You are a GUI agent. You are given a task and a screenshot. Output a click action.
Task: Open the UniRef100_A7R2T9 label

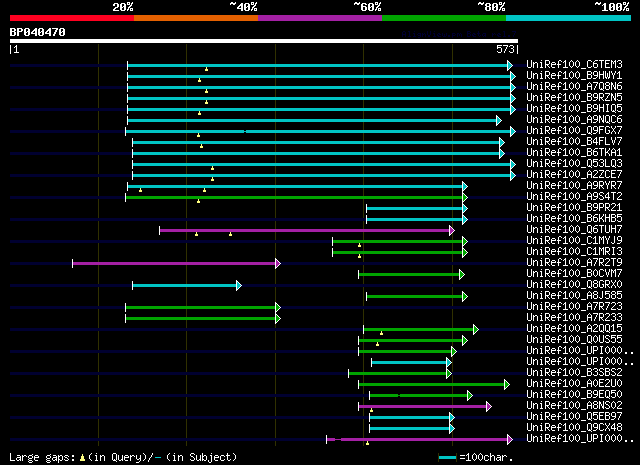pos(574,263)
